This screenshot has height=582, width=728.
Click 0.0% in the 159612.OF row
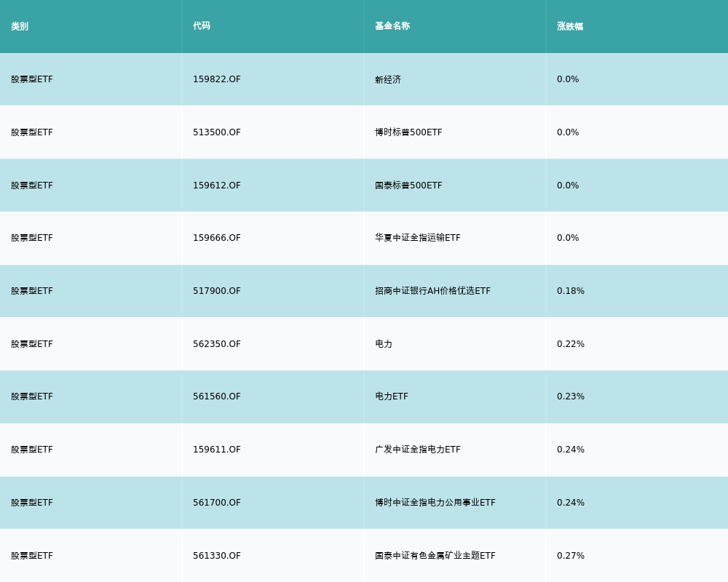tap(568, 186)
